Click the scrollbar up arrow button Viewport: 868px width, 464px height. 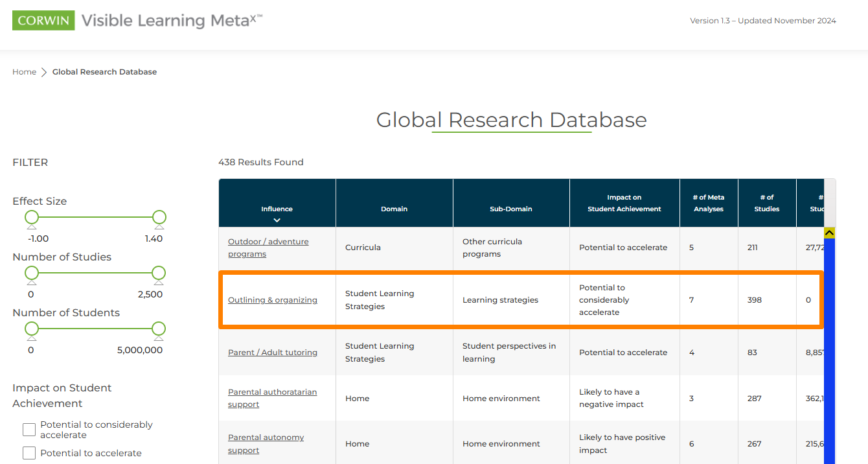click(829, 233)
